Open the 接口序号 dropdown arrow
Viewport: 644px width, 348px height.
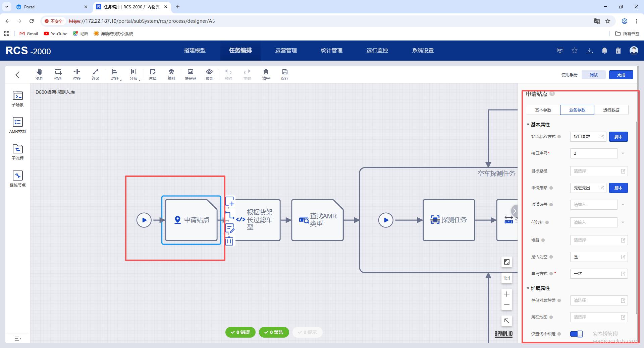623,153
